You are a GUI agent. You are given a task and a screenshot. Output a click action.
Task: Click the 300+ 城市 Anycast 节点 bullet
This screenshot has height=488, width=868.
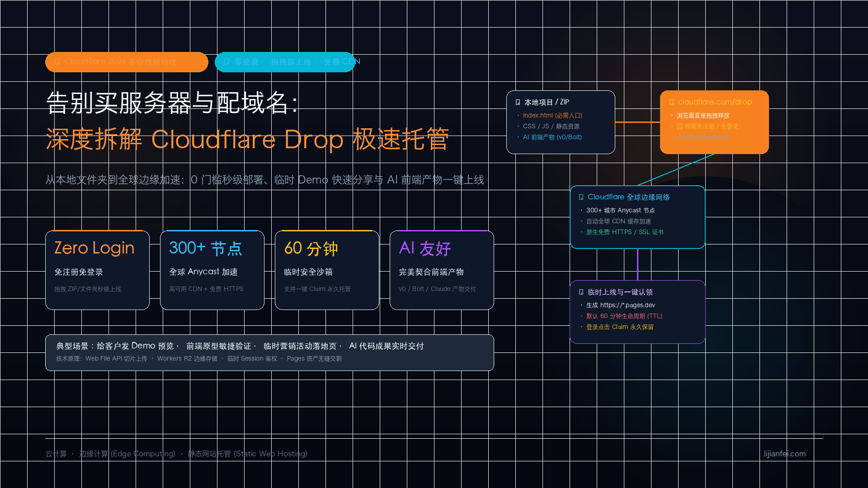620,211
